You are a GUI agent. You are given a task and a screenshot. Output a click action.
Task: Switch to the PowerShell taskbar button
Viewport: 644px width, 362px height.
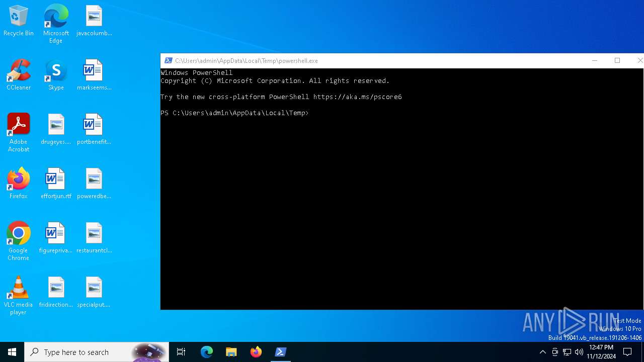click(x=281, y=352)
